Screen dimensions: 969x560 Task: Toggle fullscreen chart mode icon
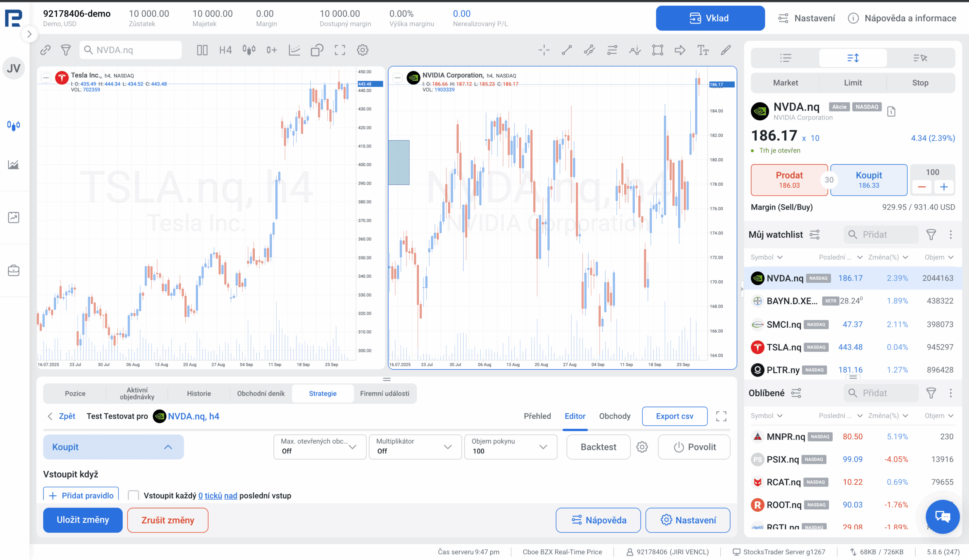tap(340, 50)
